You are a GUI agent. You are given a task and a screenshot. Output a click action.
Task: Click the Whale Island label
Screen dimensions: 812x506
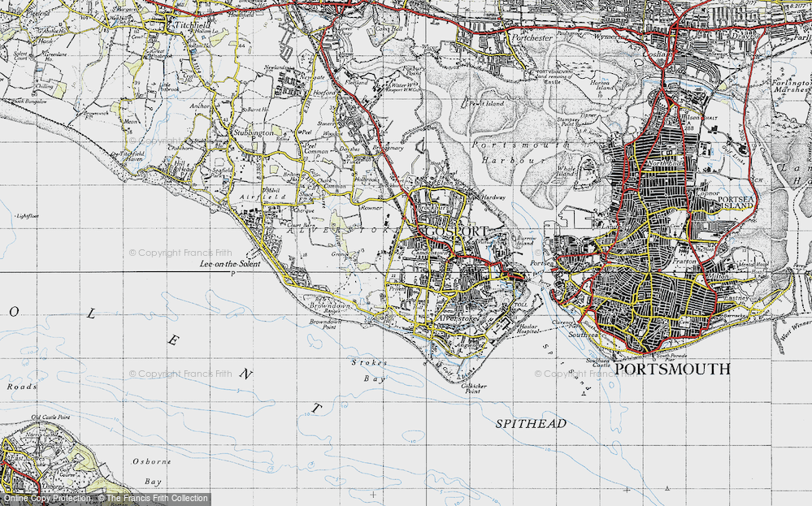pyautogui.click(x=566, y=171)
